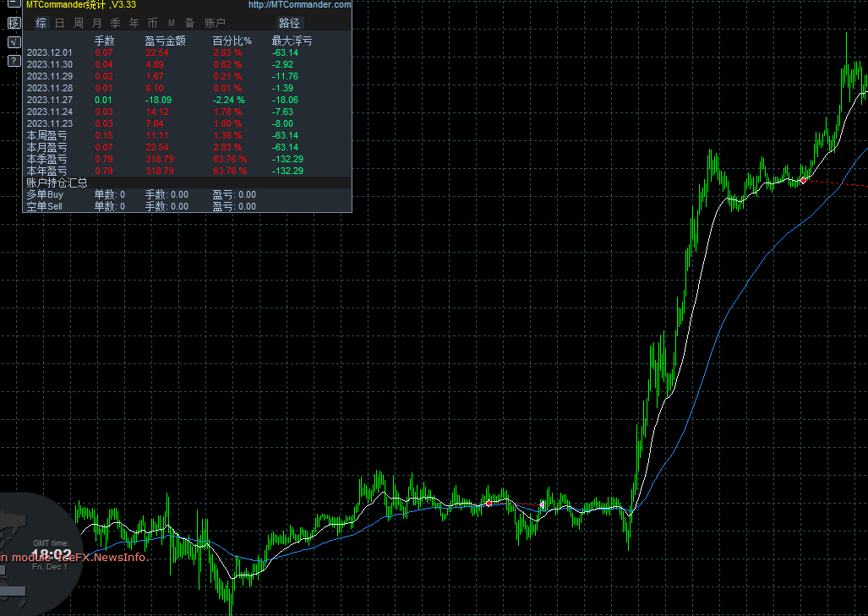868x616 pixels.
Task: Click the profit value 7.84
Action: coord(155,123)
